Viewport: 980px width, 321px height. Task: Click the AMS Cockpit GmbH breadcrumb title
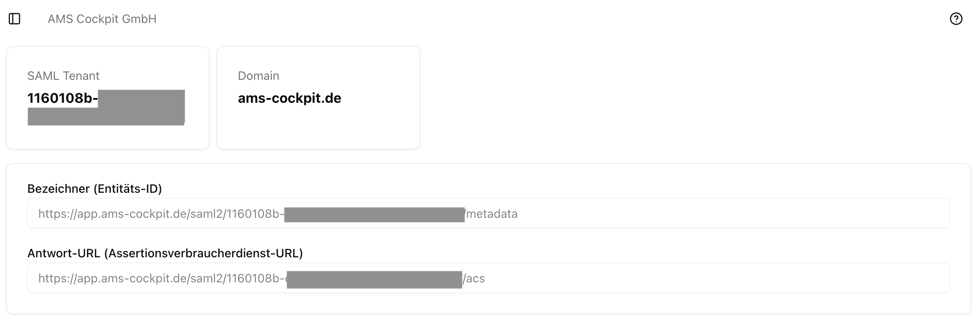coord(102,19)
